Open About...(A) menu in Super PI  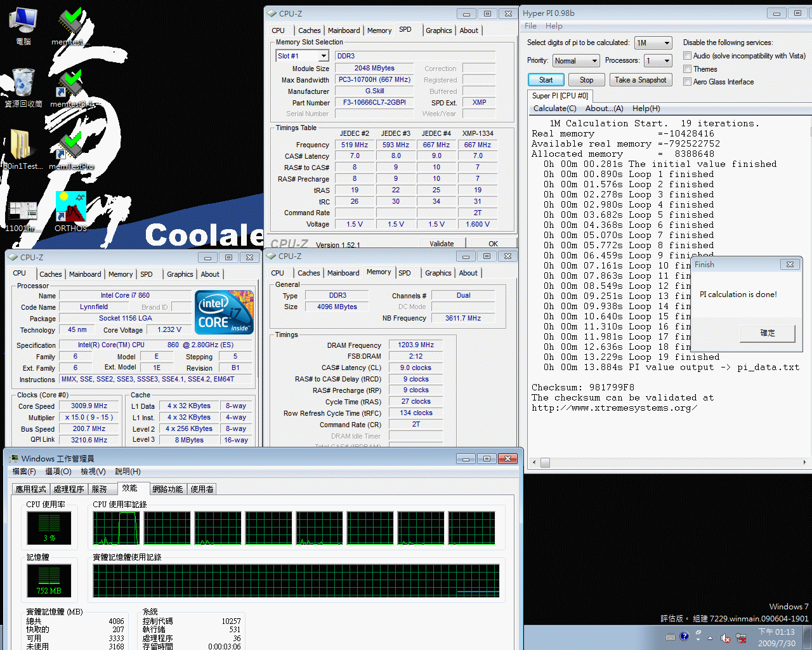click(604, 109)
